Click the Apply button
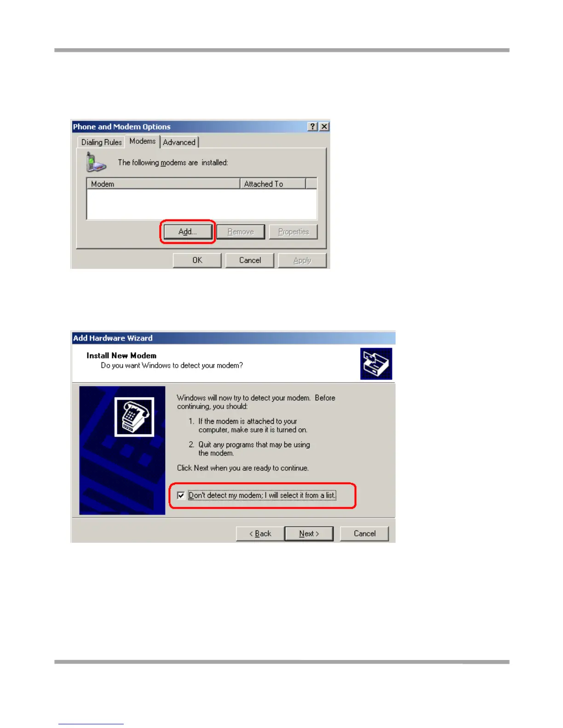The width and height of the screenshot is (563, 728). pos(302,260)
